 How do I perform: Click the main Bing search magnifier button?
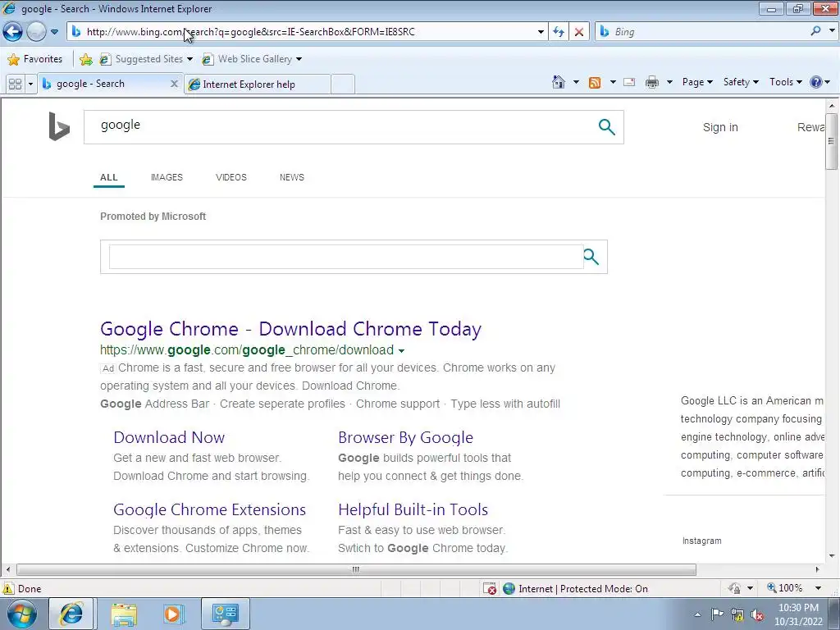(x=606, y=127)
